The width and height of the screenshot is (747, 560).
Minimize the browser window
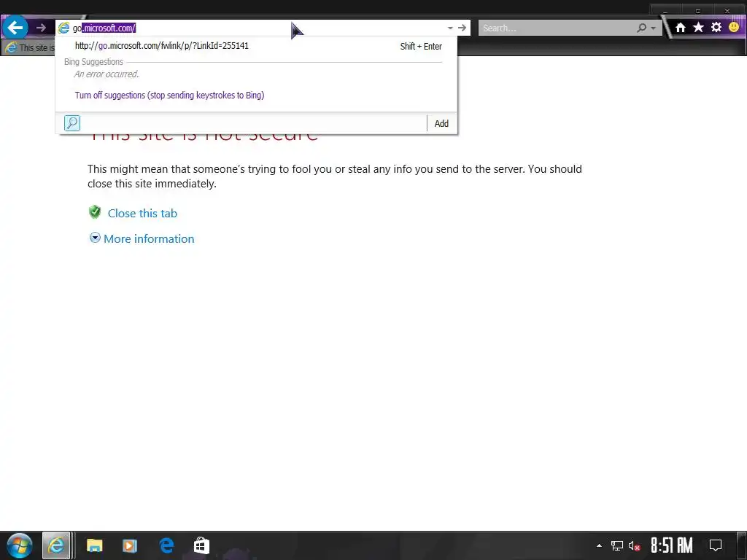click(x=665, y=10)
